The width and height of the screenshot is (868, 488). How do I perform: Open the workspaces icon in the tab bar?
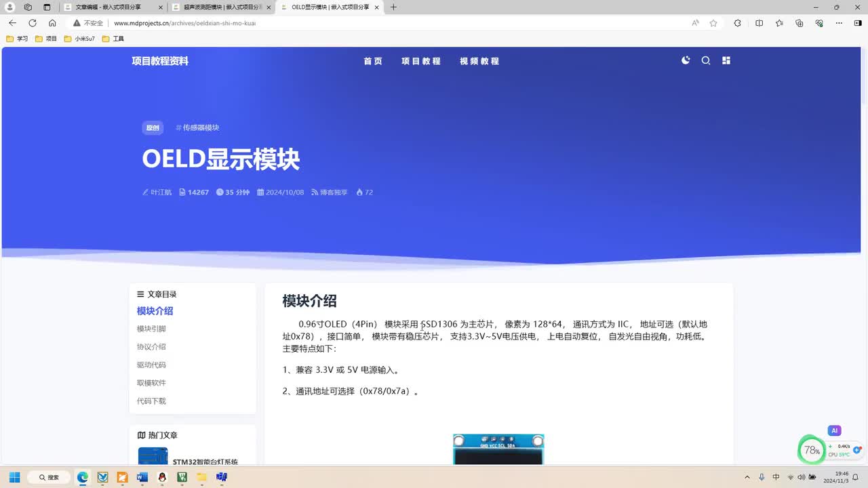(x=28, y=7)
